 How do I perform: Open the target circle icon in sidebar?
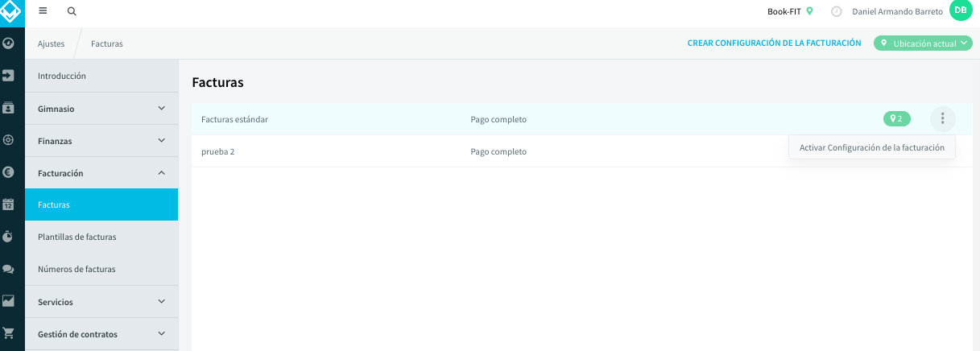(9, 139)
